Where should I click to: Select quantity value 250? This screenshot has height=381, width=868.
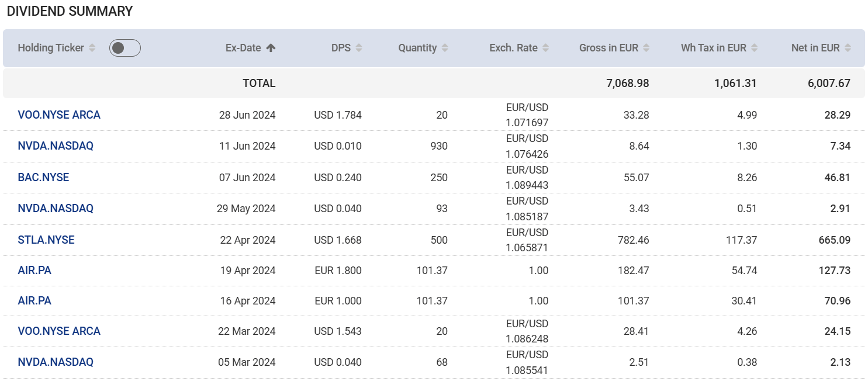point(439,178)
